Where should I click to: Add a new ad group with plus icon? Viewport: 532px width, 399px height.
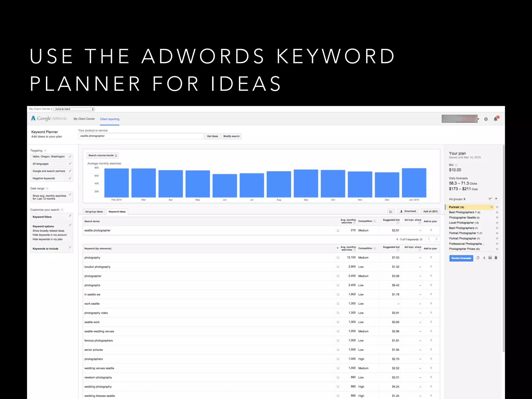pos(496,199)
